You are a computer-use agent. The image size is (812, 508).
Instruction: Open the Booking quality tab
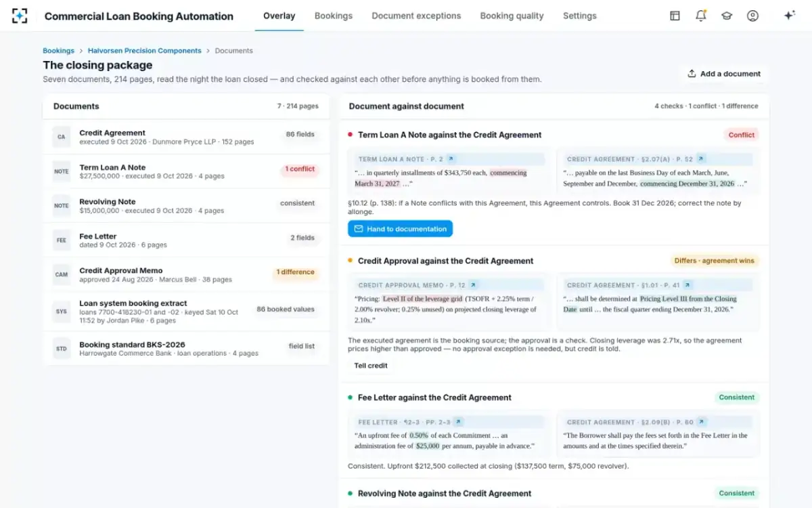512,16
